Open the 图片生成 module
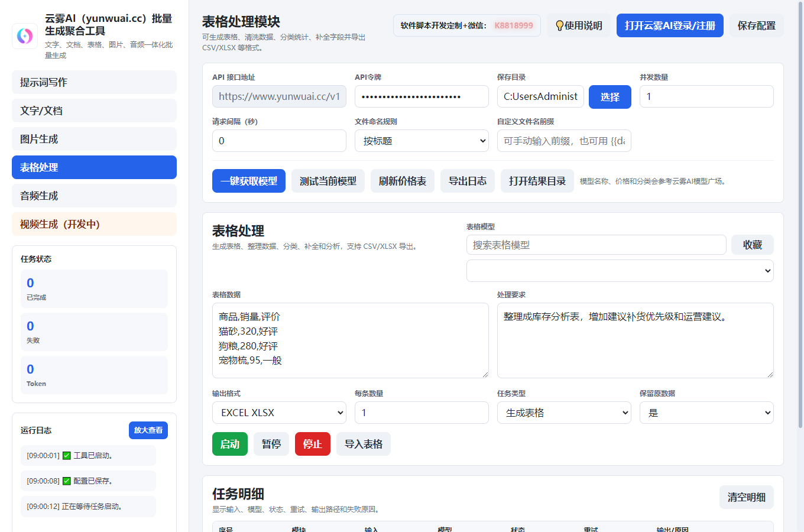 [x=94, y=139]
